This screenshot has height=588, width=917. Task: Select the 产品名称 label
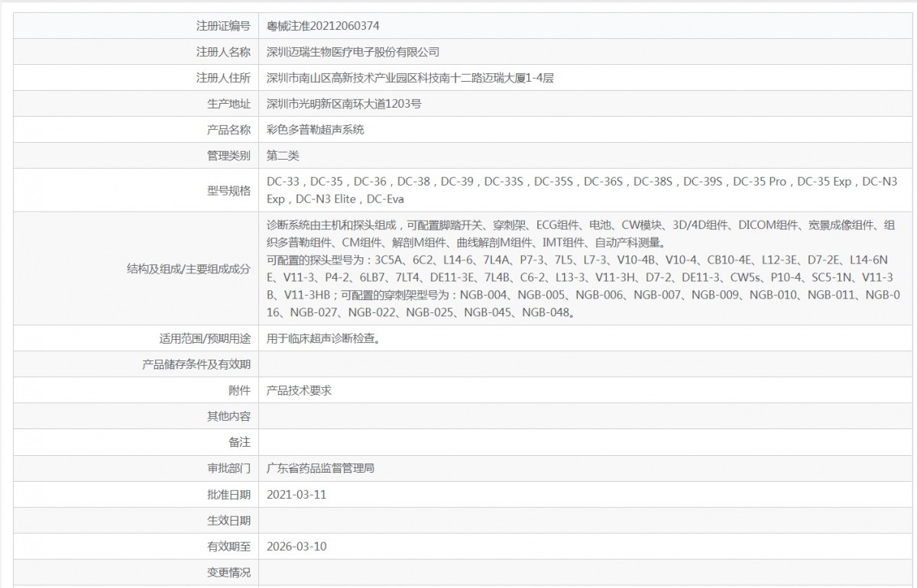[228, 130]
